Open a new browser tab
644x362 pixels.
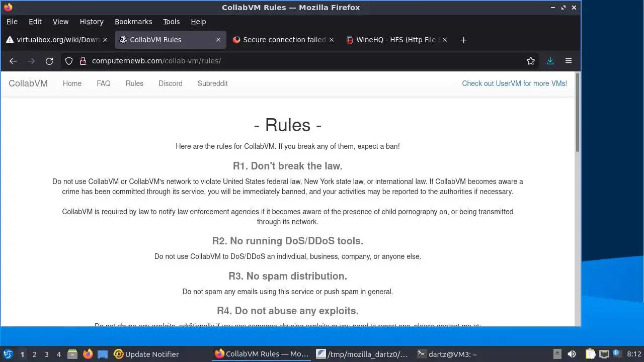click(463, 40)
